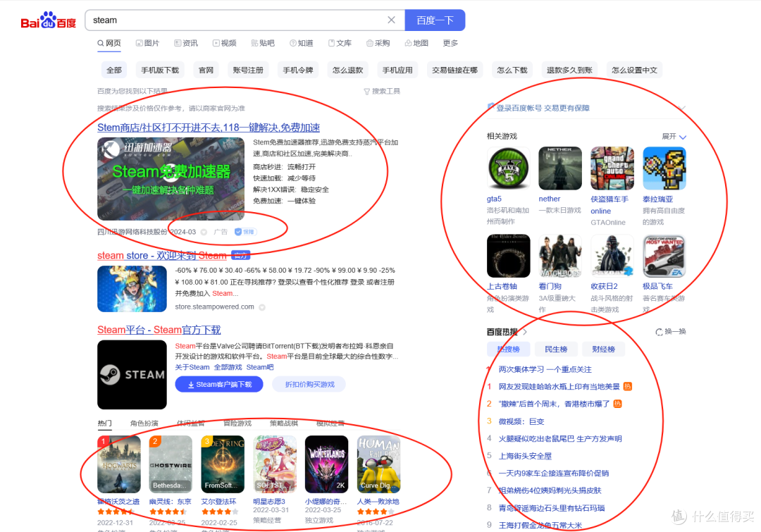Open the 资讯 tab
Viewport: 761px width, 532px height.
tap(186, 43)
